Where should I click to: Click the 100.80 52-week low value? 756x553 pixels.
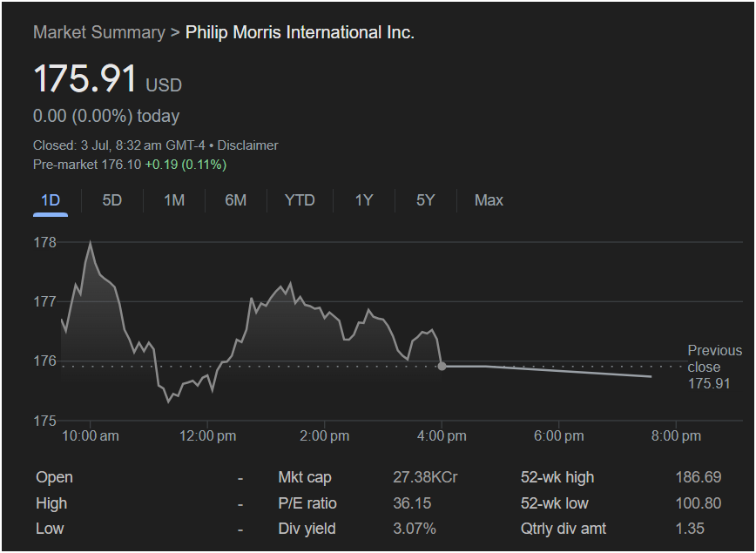tap(699, 503)
